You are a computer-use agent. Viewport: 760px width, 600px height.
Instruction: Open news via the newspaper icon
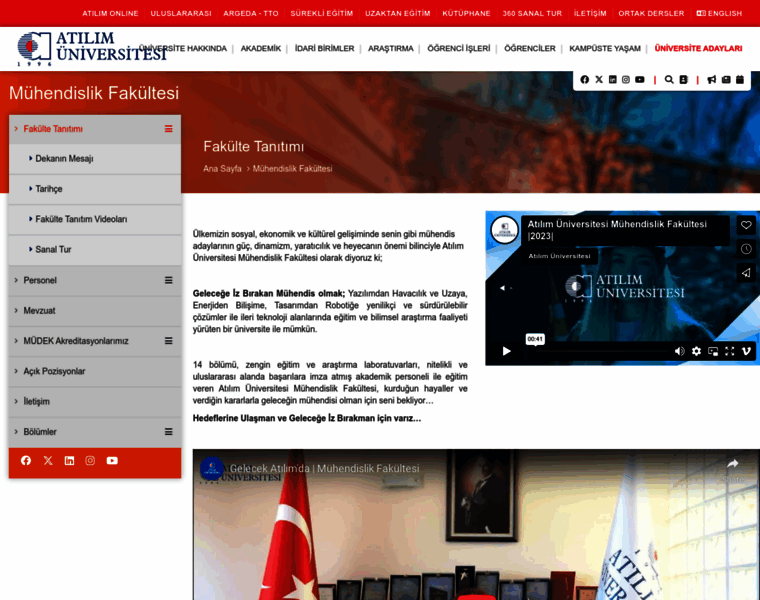[x=726, y=79]
